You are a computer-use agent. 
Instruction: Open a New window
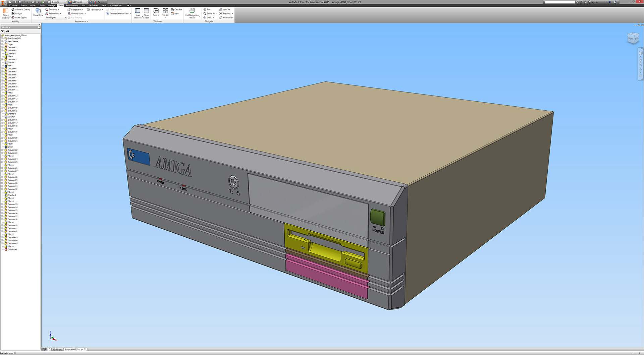pyautogui.click(x=175, y=13)
